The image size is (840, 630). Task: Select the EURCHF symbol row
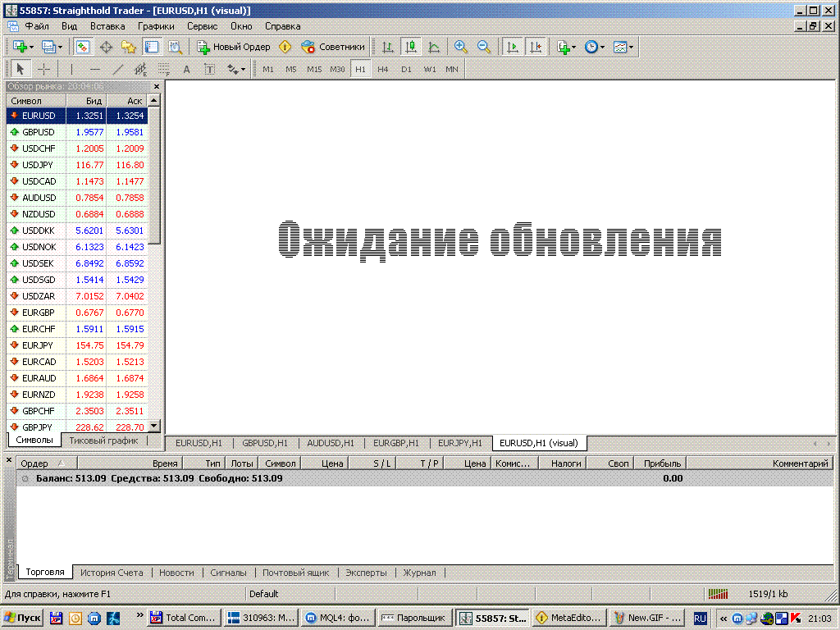(76, 329)
